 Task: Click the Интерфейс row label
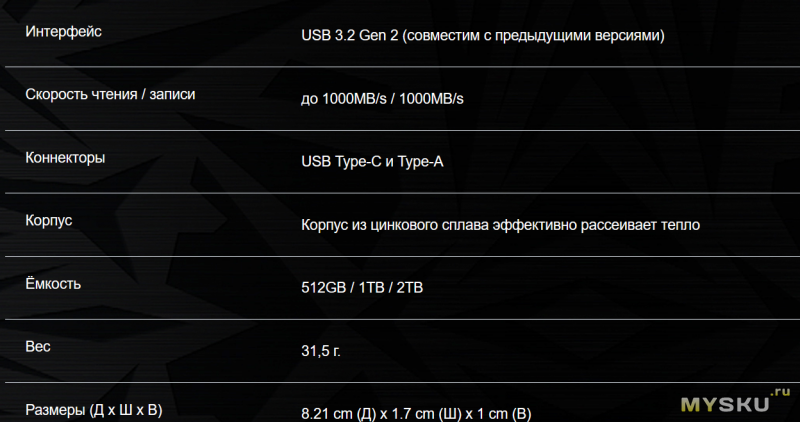[x=63, y=32]
